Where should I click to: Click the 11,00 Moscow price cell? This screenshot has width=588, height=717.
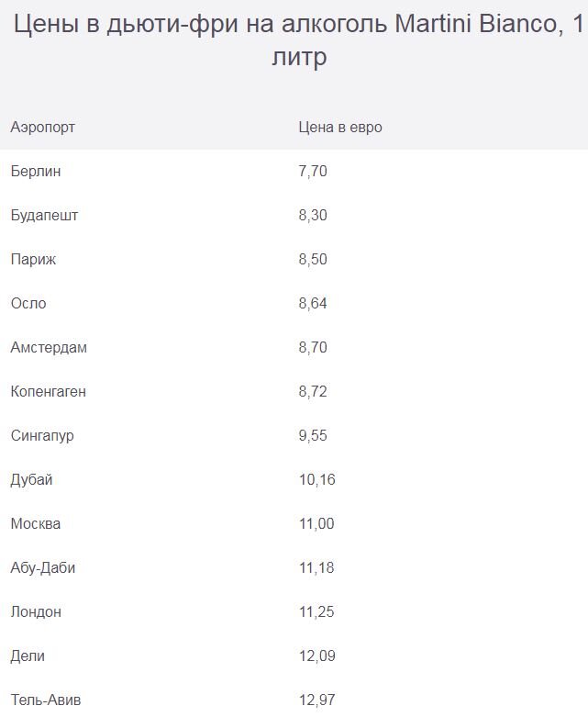click(316, 523)
